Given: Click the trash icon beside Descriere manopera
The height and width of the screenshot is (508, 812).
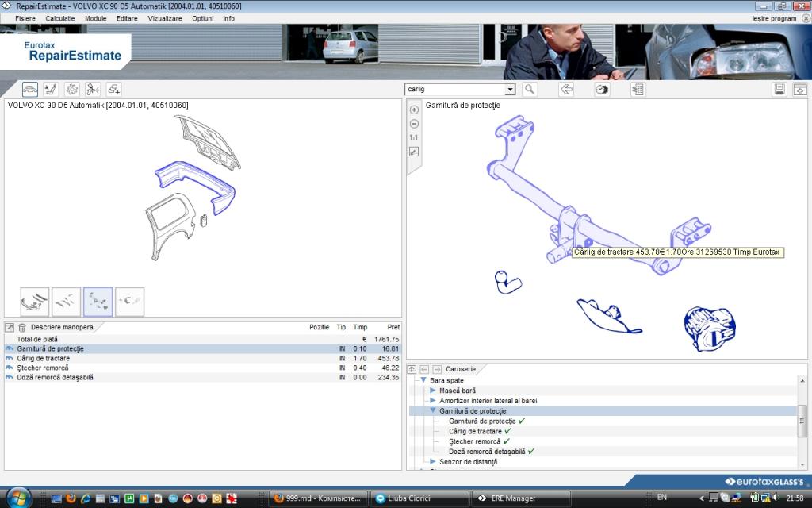Looking at the screenshot, I should coord(22,328).
